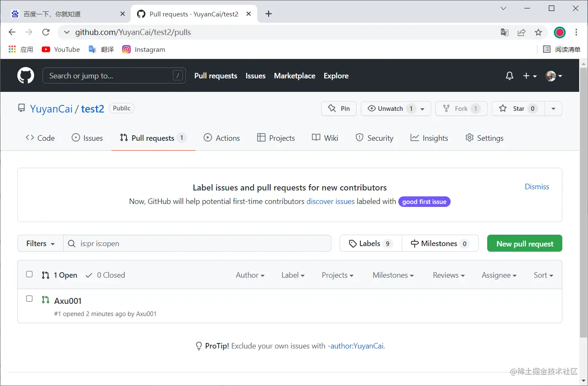This screenshot has width=588, height=386.
Task: Switch to the Code tab
Action: (40, 138)
